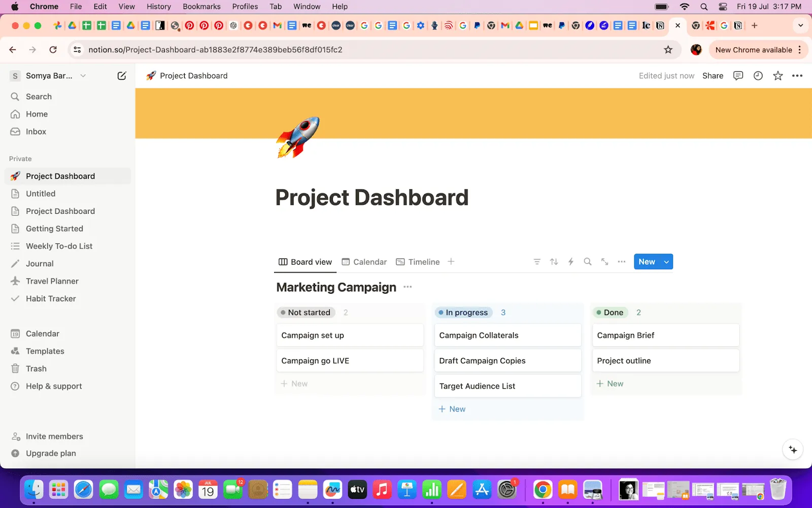Open the database filter icon
This screenshot has height=508, width=812.
coord(536,262)
